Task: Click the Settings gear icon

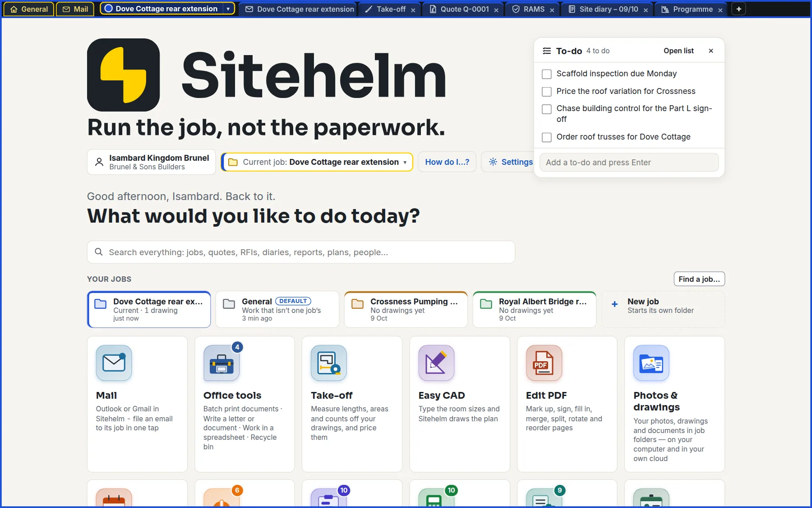Action: (493, 162)
